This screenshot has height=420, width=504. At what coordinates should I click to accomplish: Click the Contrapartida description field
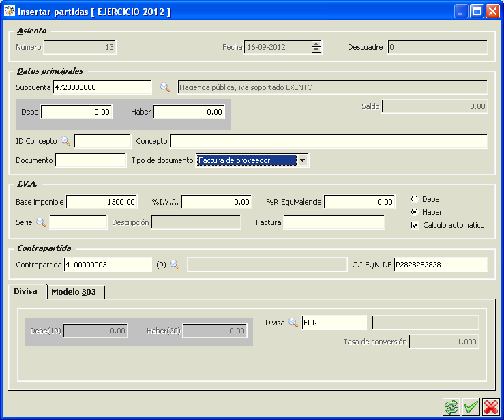click(267, 265)
